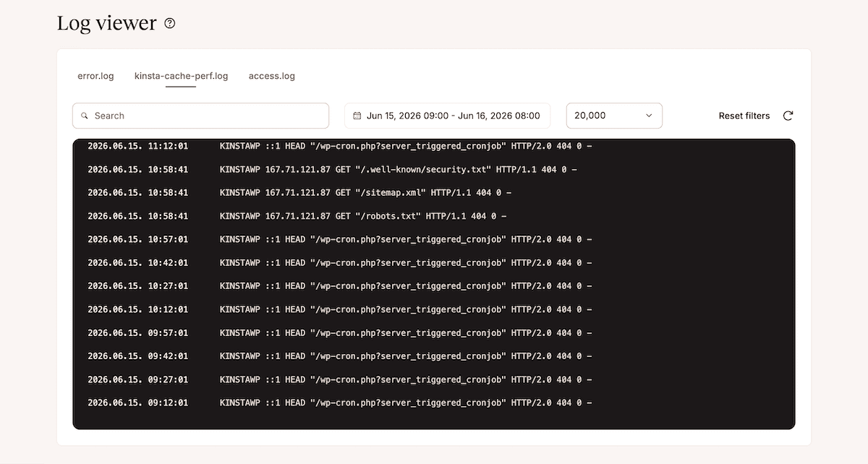The image size is (868, 464).
Task: Click the 10:42:01 timestamp
Action: 137,263
